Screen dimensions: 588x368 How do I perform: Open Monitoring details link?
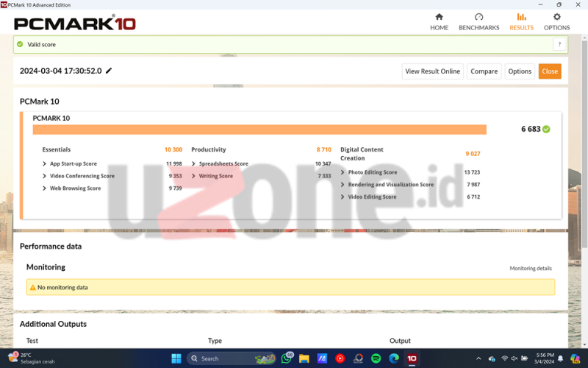pos(530,268)
